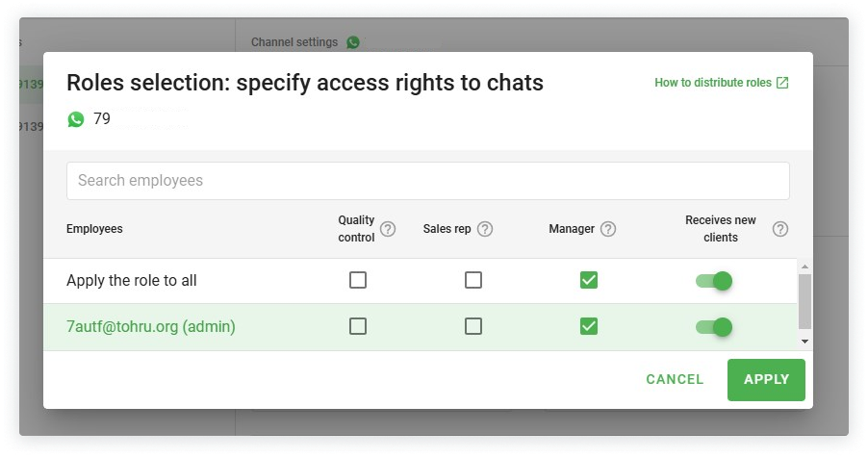Uncheck Manager role for 7autf@tohru.org admin
Viewport: 868px width, 457px height.
[589, 326]
